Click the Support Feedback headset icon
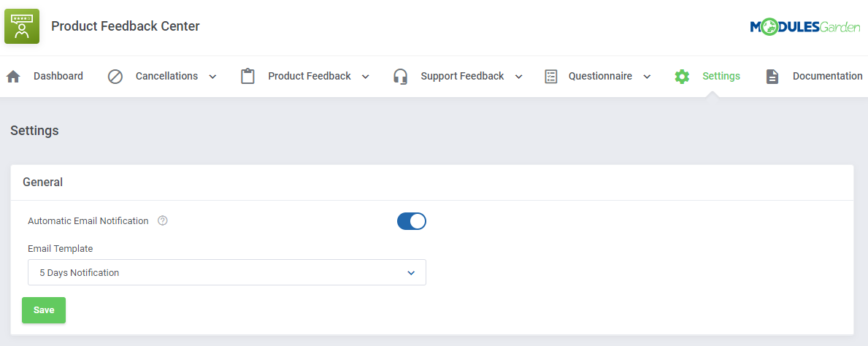868x346 pixels. 400,77
